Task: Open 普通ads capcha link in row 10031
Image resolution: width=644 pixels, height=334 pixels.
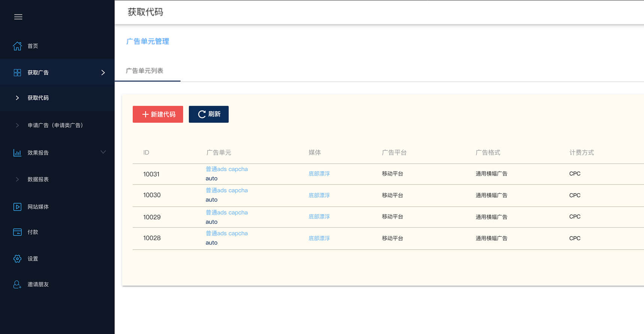Action: (x=226, y=169)
